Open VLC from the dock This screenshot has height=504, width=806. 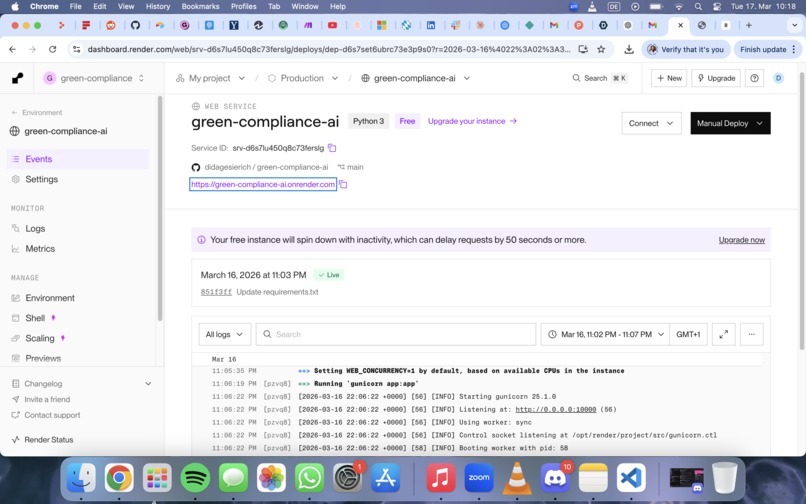(517, 478)
